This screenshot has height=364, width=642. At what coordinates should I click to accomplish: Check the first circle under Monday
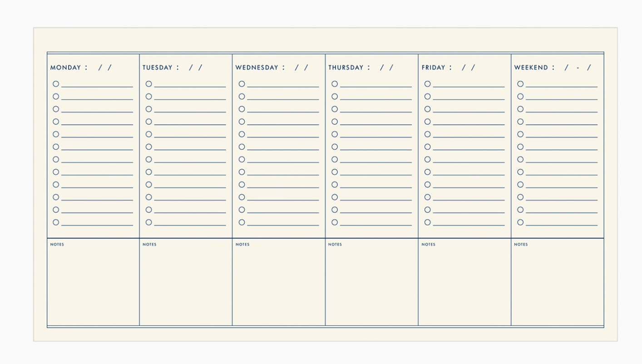(x=56, y=84)
